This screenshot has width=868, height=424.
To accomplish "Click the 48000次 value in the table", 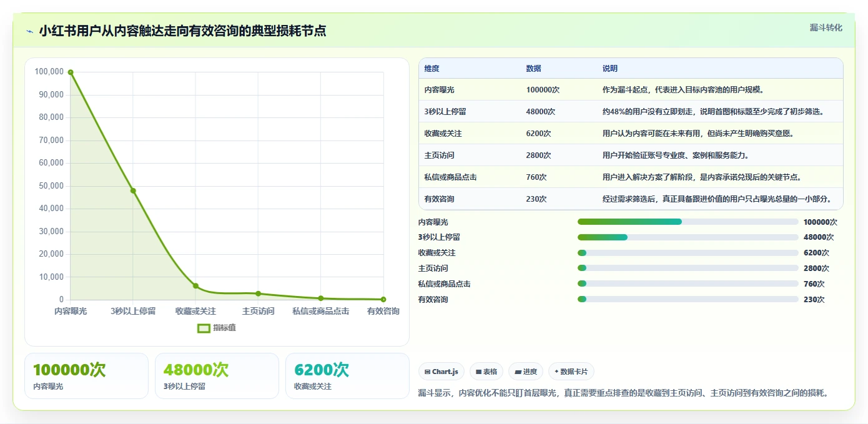I will tap(540, 112).
